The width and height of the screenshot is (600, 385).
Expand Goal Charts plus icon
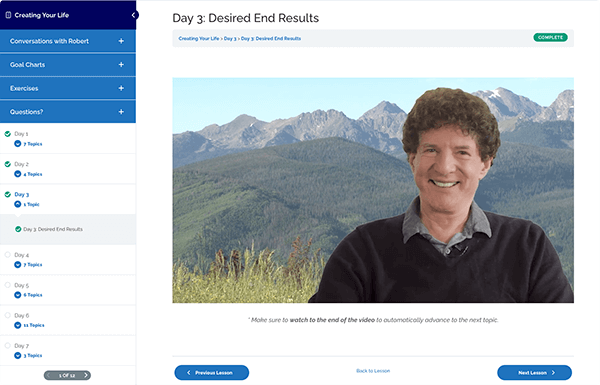[x=121, y=65]
